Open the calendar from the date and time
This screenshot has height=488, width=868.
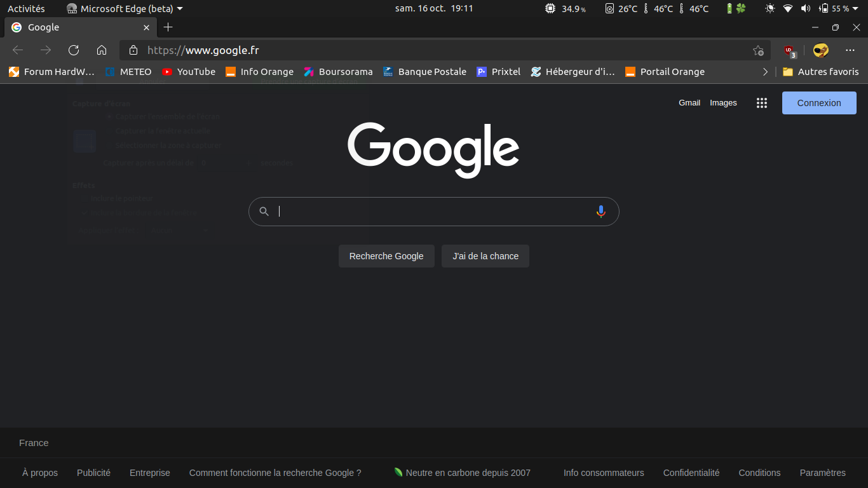coord(434,9)
